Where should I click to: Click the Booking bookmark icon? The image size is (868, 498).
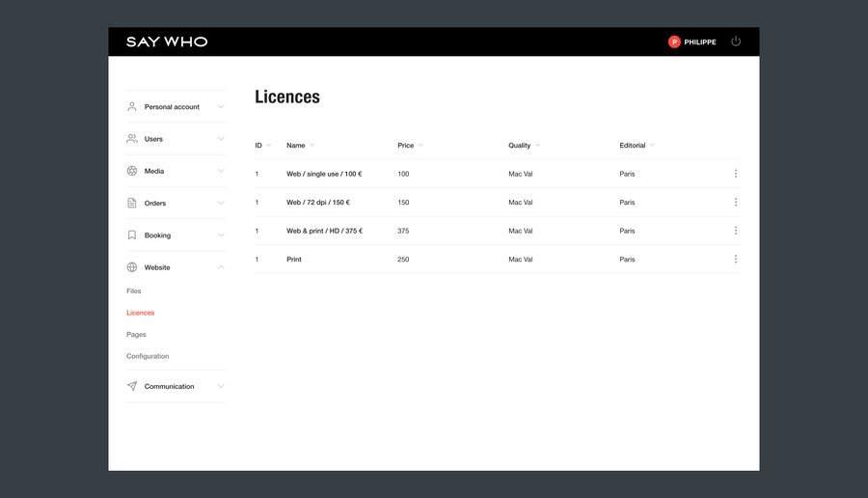pos(132,235)
